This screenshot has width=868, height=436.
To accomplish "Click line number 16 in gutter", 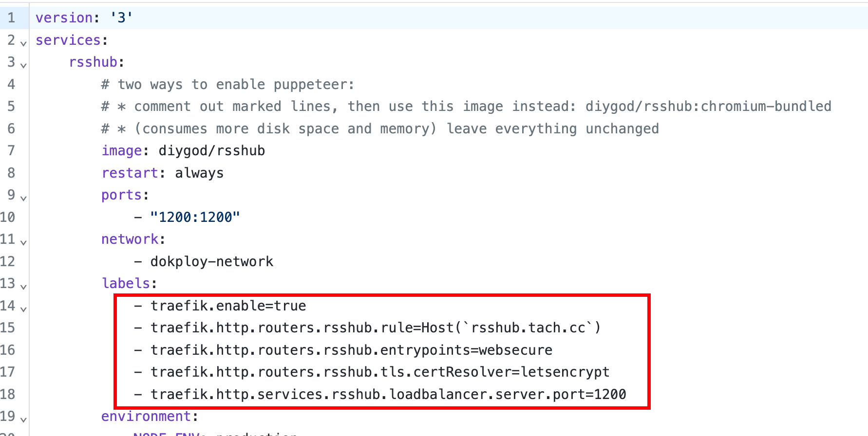I will (8, 350).
